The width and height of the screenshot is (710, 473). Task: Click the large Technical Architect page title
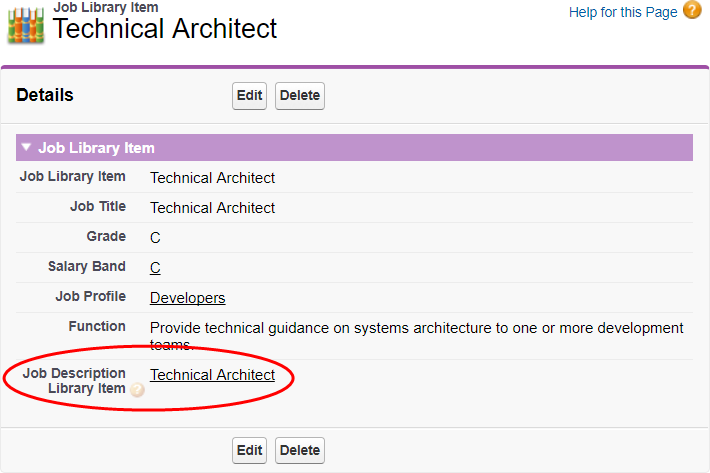pyautogui.click(x=165, y=29)
